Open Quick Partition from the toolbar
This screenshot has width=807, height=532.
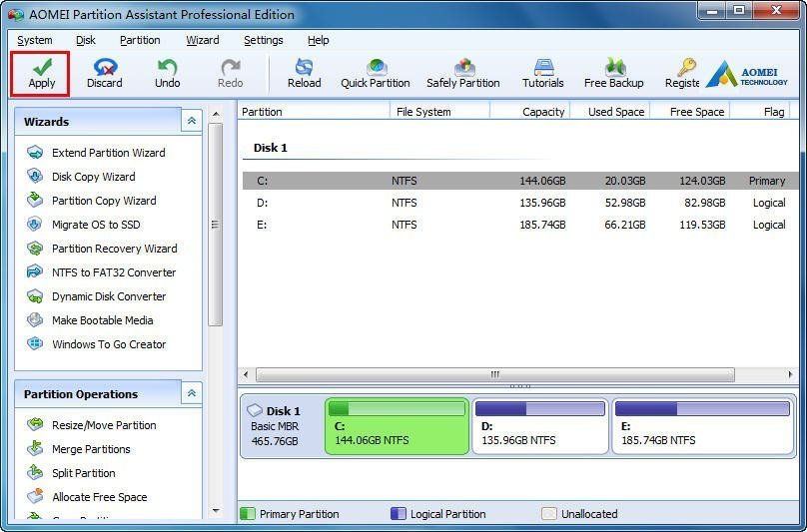point(376,74)
